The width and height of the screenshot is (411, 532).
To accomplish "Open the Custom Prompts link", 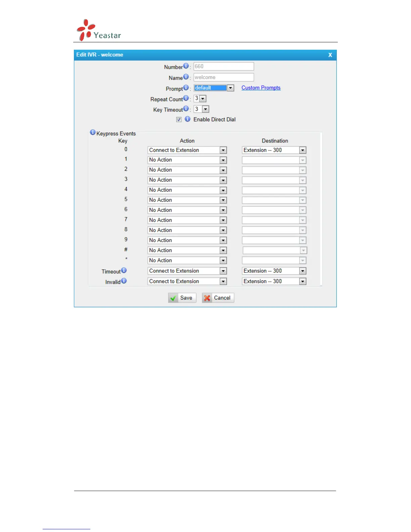I will (x=261, y=88).
